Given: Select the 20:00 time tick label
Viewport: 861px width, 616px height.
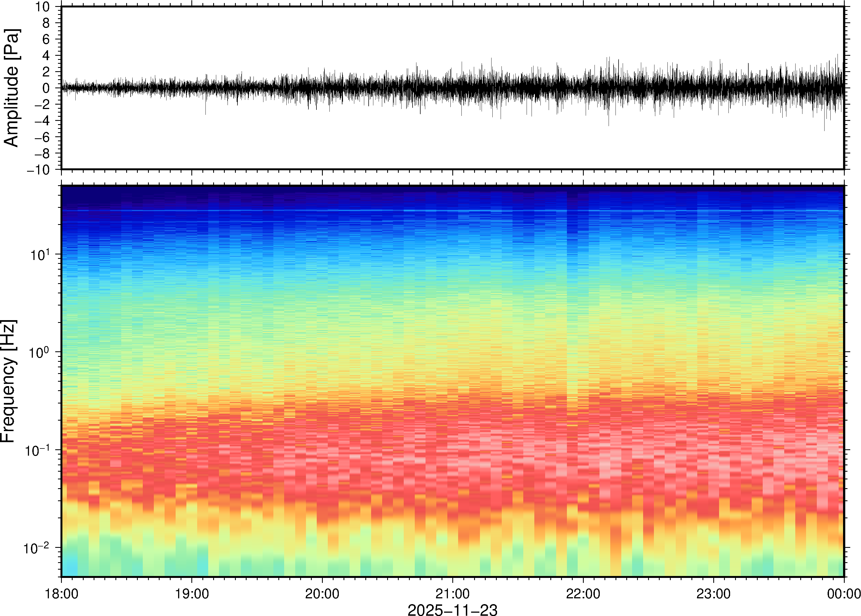Looking at the screenshot, I should pyautogui.click(x=322, y=594).
